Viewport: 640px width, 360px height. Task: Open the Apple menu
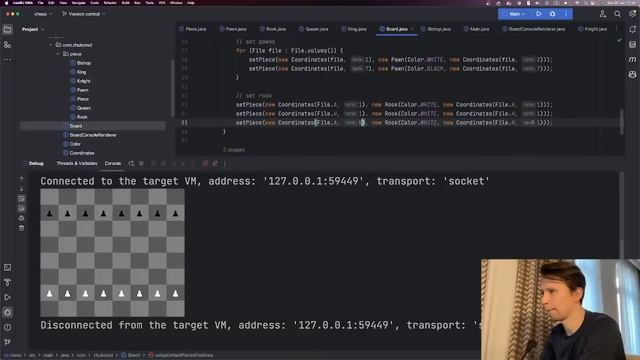pos(6,2)
